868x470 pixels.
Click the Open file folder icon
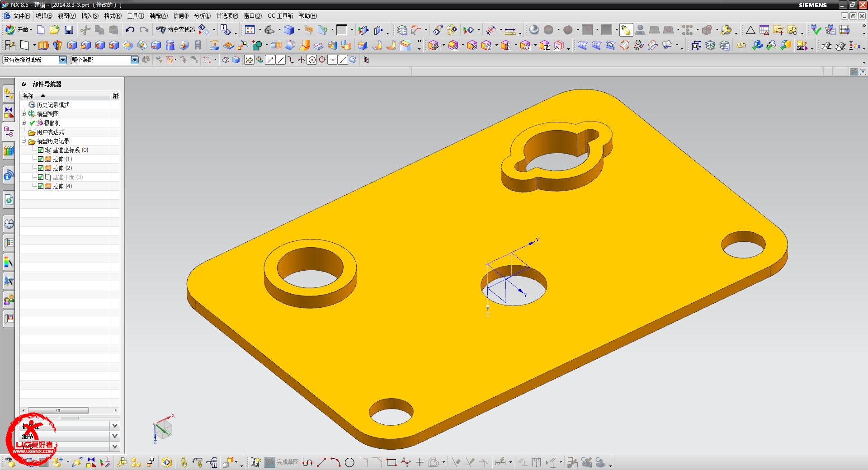click(55, 30)
